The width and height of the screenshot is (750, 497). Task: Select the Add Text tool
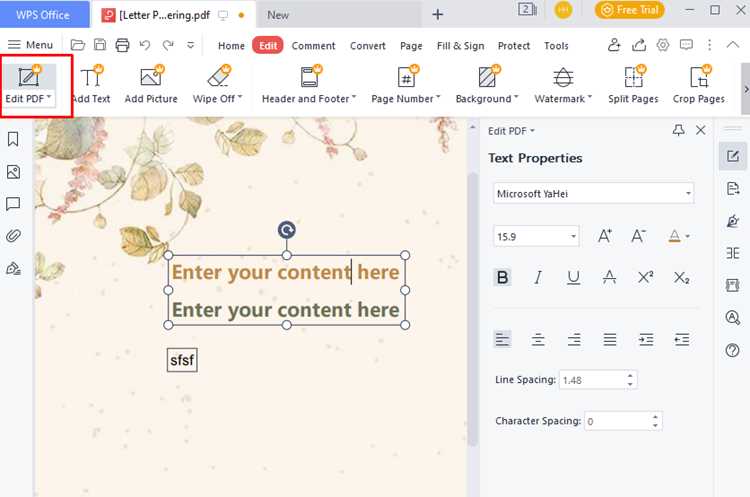91,85
